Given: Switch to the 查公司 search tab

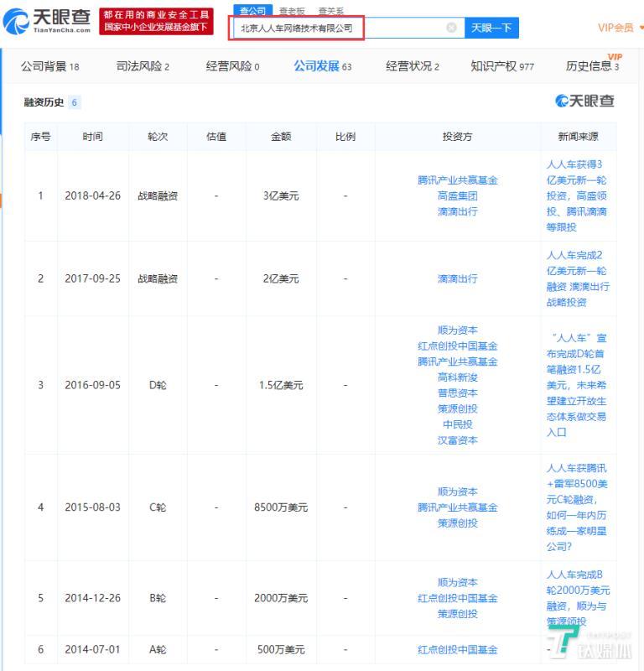Looking at the screenshot, I should coord(252,11).
